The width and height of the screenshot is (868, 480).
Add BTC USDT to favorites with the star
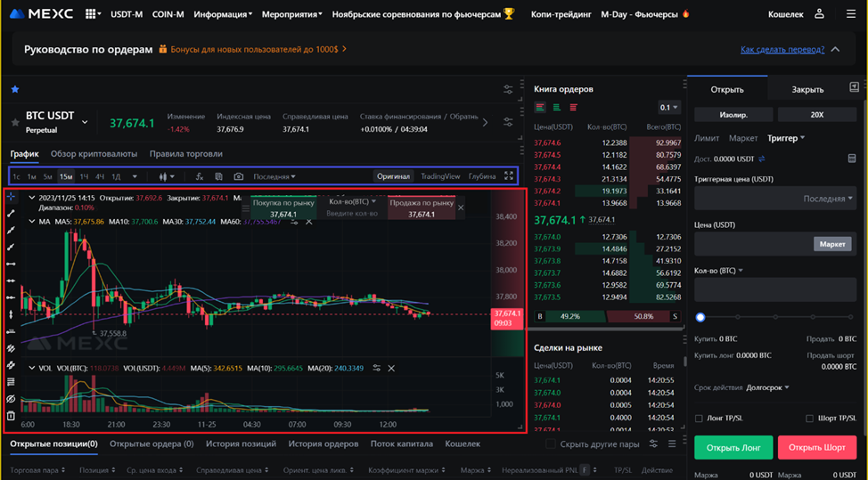[15, 122]
